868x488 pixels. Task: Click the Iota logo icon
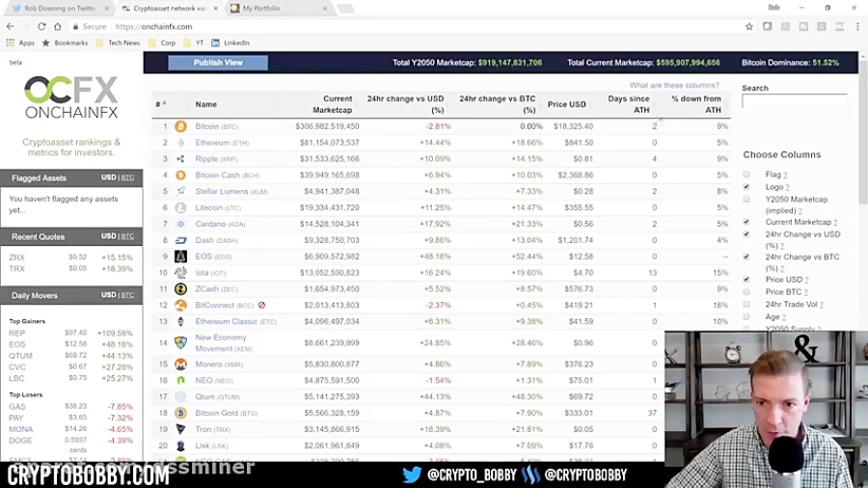pyautogui.click(x=180, y=273)
